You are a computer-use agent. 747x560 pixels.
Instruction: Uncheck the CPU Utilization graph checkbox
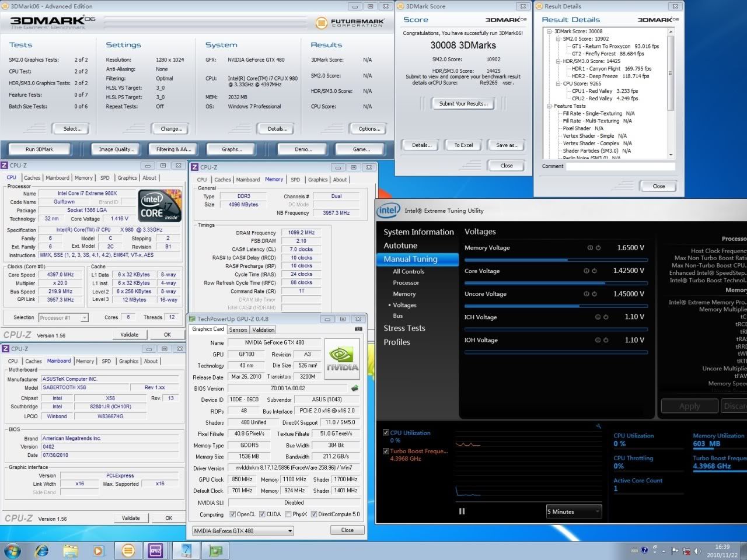[x=386, y=433]
